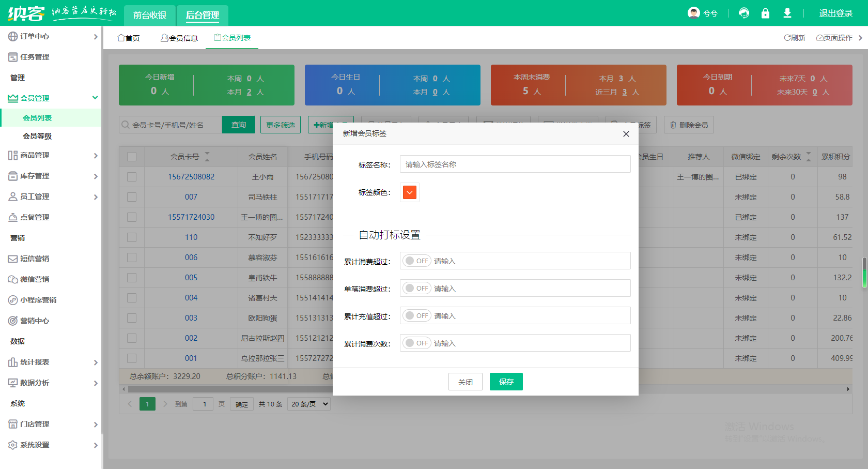Open the 页面操作 dropdown
This screenshot has width=868, height=469.
coord(839,38)
